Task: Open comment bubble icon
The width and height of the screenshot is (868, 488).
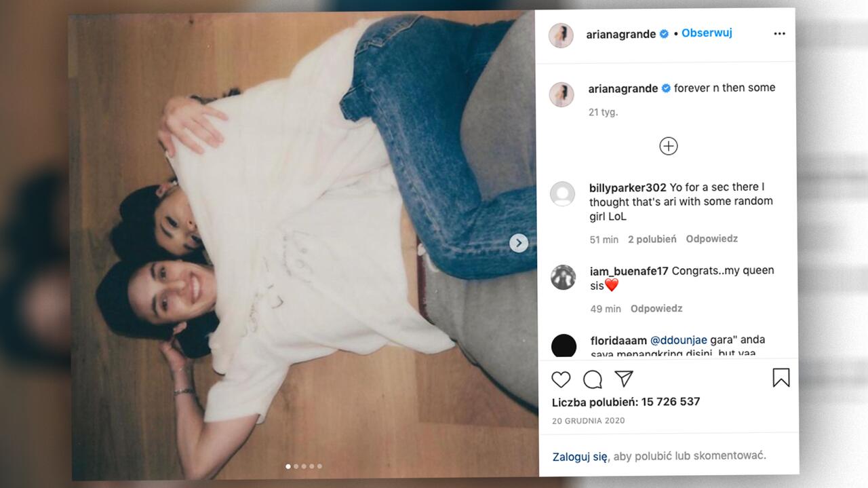Action: 593,379
